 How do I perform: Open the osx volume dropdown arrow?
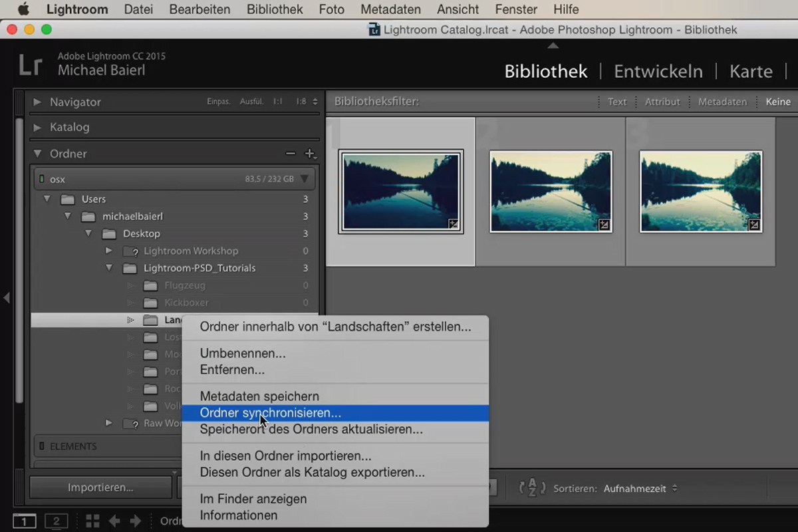point(304,179)
